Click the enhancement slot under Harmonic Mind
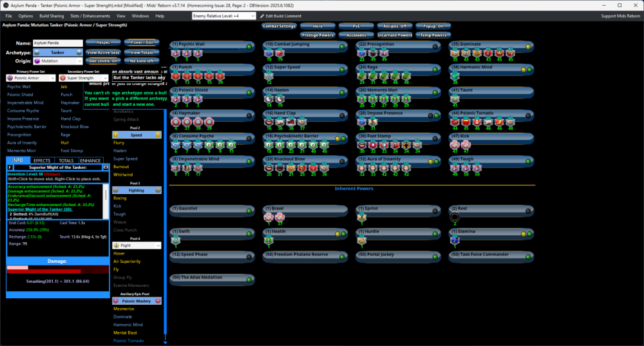 pyautogui.click(x=455, y=75)
